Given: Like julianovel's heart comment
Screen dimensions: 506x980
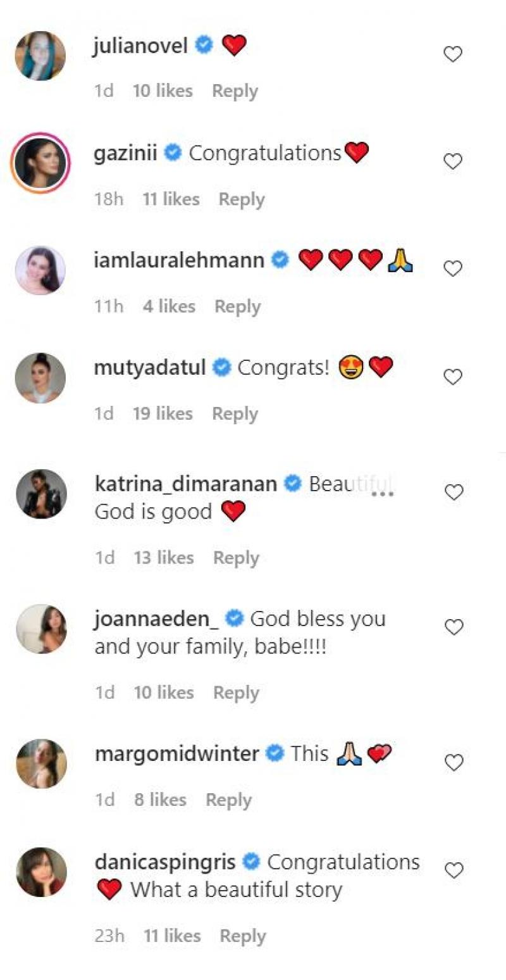Looking at the screenshot, I should pyautogui.click(x=453, y=55).
